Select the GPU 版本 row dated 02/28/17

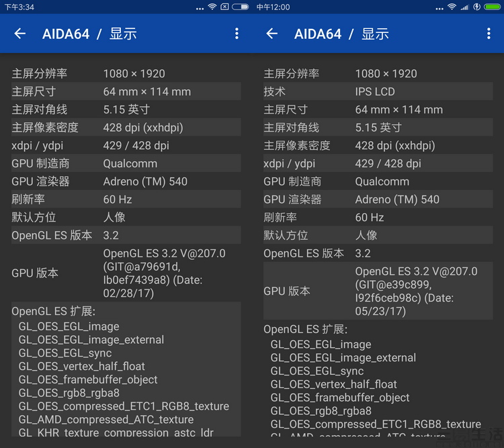pos(126,273)
